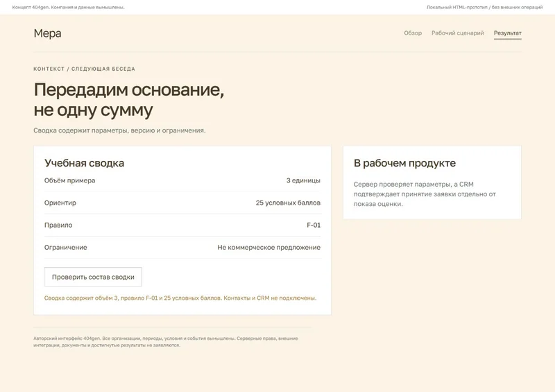
Task: Click top banner Концепт 404gen text
Action: [x=68, y=7]
